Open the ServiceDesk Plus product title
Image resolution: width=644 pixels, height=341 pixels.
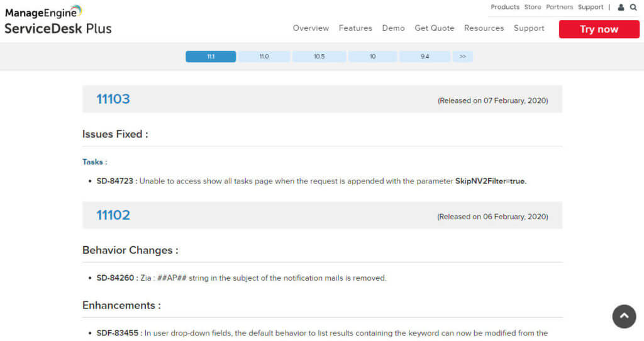58,29
